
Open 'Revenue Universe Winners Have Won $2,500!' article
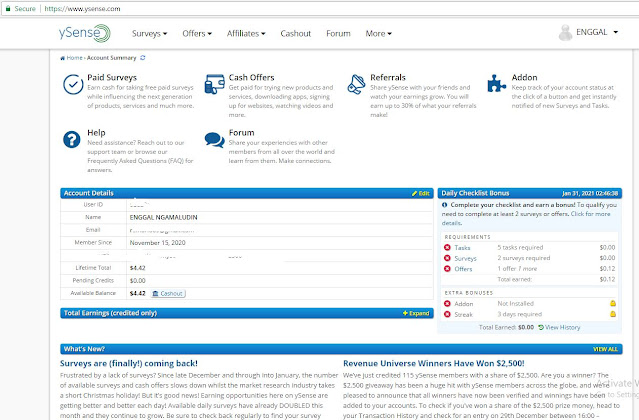434,363
